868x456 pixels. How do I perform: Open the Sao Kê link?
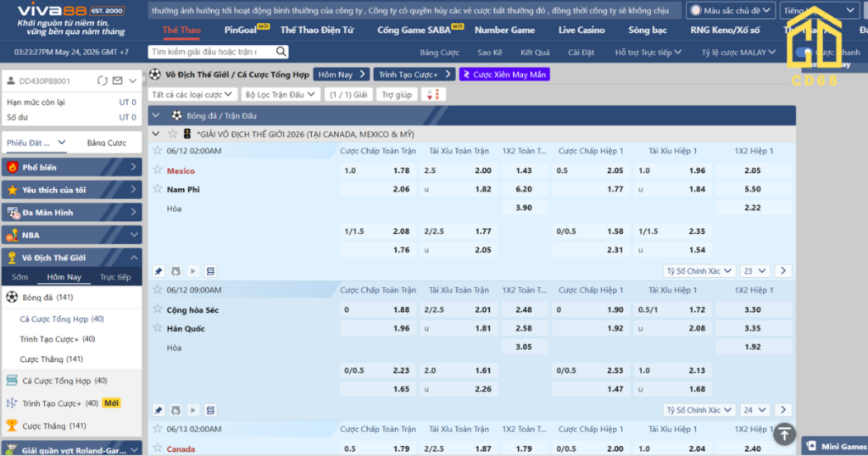pyautogui.click(x=489, y=52)
